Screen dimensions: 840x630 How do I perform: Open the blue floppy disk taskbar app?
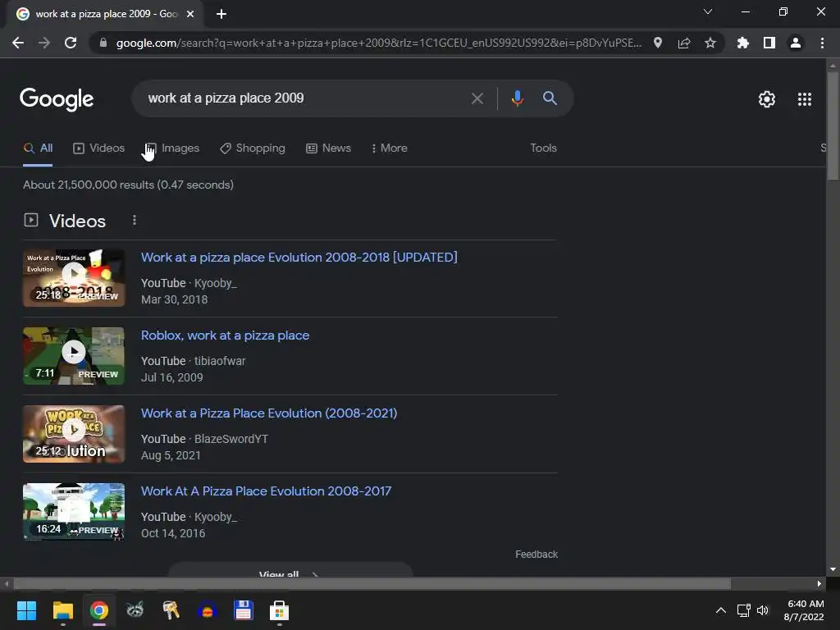243,610
